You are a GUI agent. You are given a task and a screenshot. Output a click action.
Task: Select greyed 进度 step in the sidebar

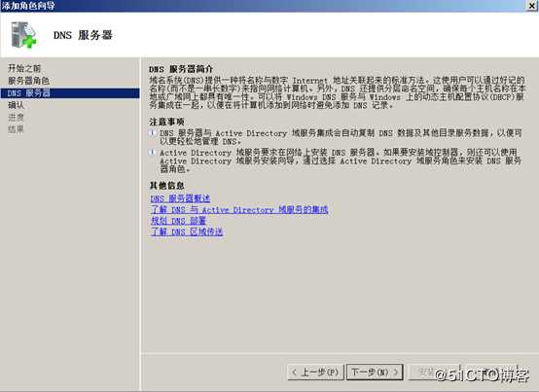tap(16, 117)
